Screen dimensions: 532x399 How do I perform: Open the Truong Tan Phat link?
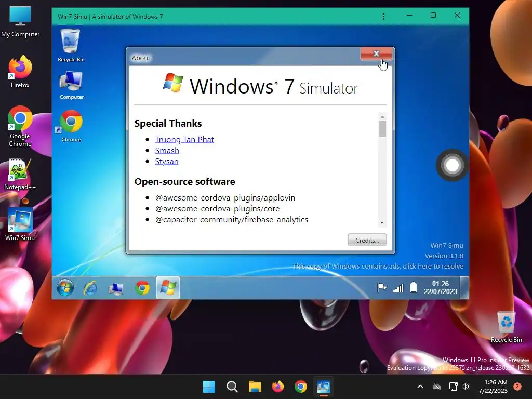tap(184, 139)
